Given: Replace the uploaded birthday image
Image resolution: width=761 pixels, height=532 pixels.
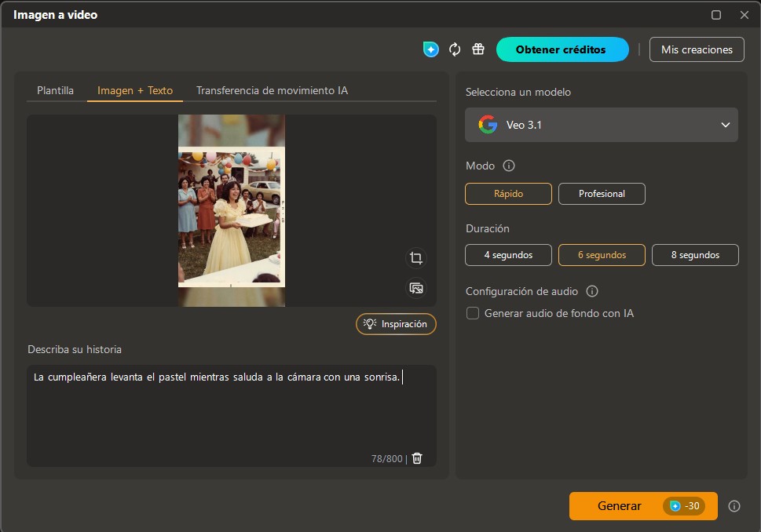Looking at the screenshot, I should click(416, 288).
